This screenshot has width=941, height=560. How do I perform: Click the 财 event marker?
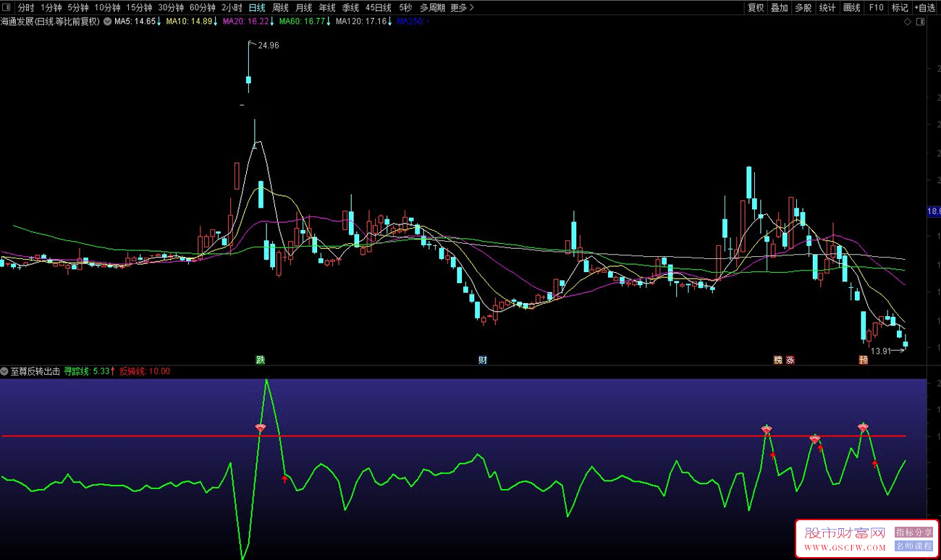483,360
